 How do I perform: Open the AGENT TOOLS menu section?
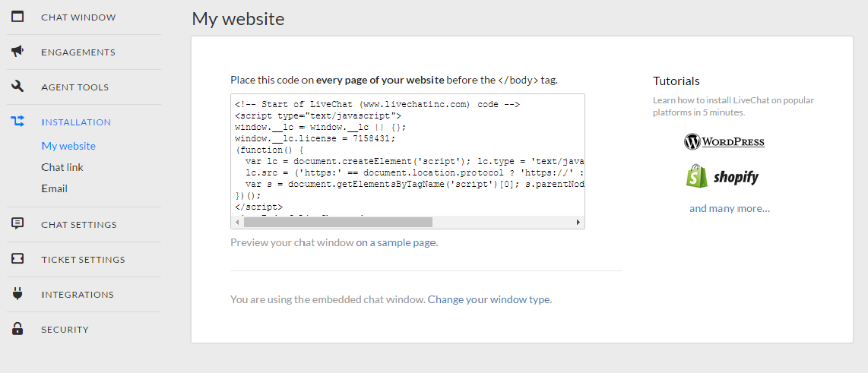pyautogui.click(x=74, y=87)
